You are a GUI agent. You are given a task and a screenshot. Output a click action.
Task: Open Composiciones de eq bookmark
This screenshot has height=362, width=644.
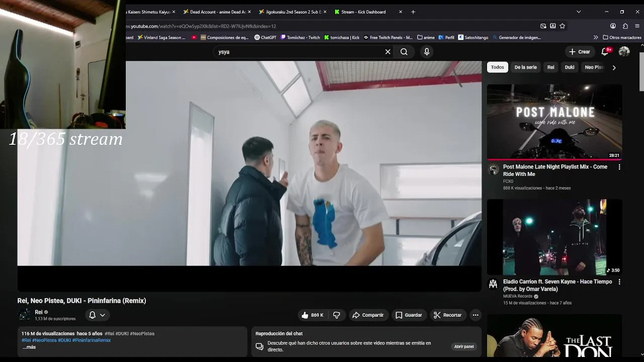pos(224,38)
